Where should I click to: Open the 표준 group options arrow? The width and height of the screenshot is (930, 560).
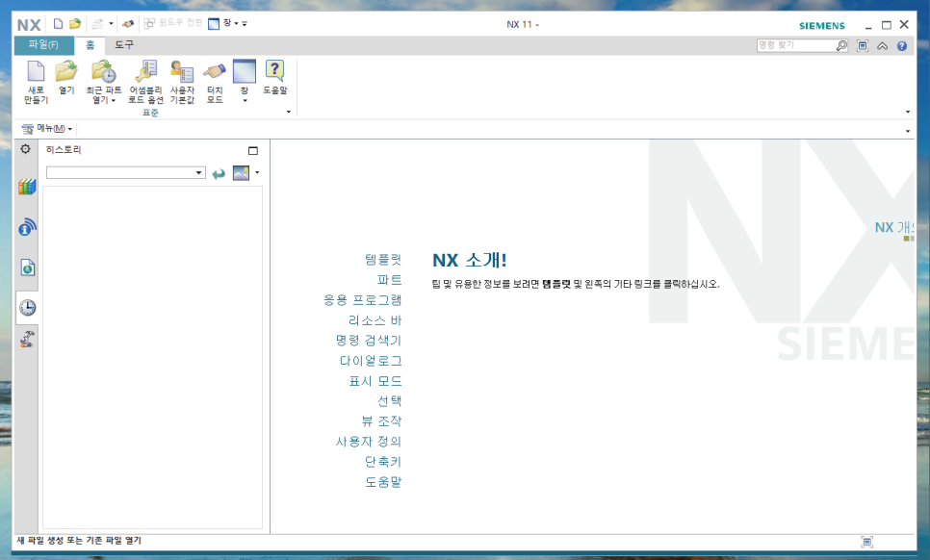coord(289,112)
